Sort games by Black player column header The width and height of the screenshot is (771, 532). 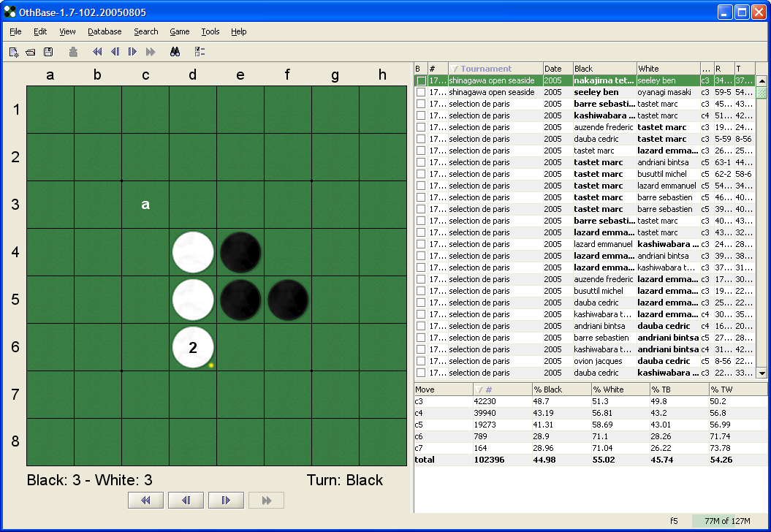point(605,69)
